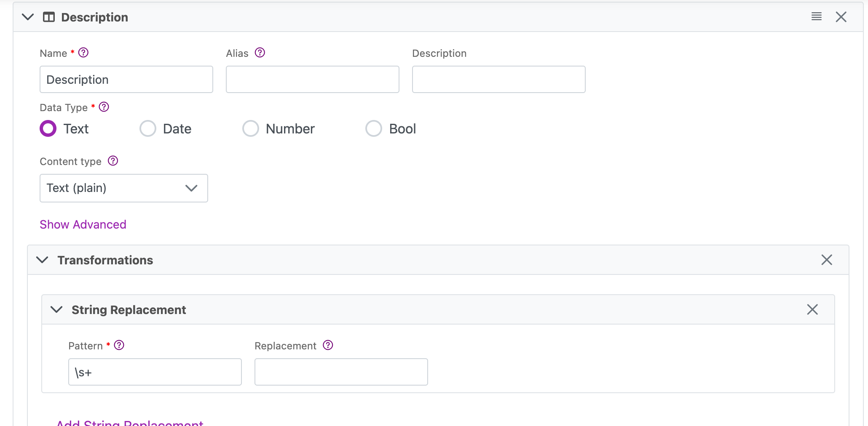The height and width of the screenshot is (426, 868).
Task: Select the Bool data type
Action: (374, 128)
